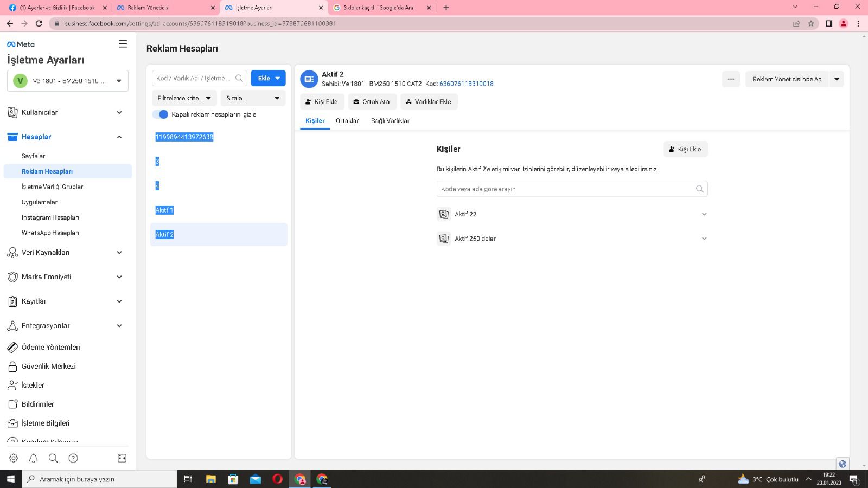Click the search magnifier at sidebar bottom
Screen dimensions: 868x488
pyautogui.click(x=53, y=458)
